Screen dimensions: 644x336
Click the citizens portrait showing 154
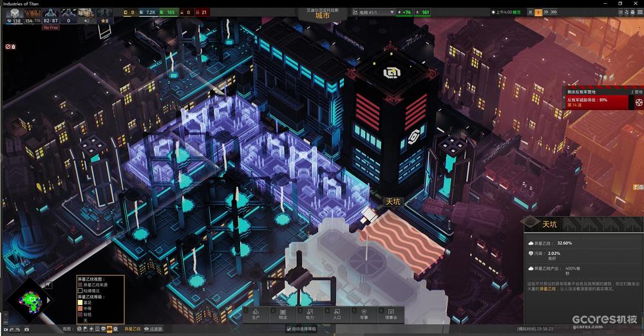(x=32, y=16)
